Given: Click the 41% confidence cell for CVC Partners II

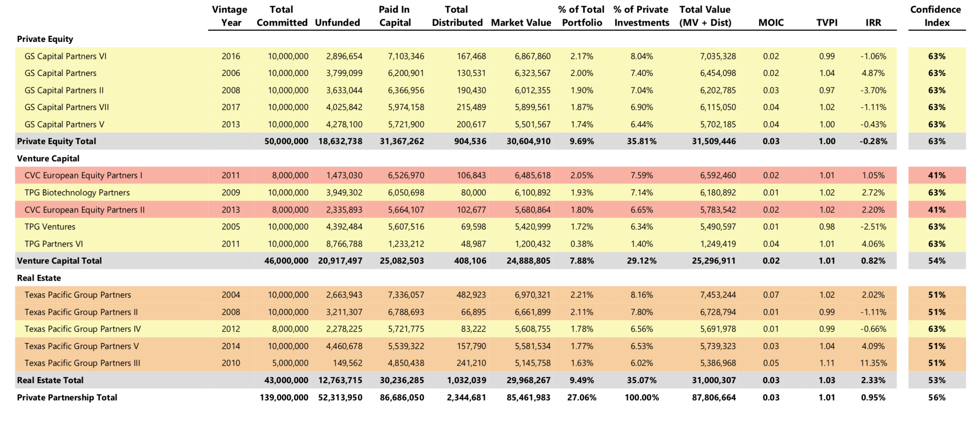Looking at the screenshot, I should [937, 210].
